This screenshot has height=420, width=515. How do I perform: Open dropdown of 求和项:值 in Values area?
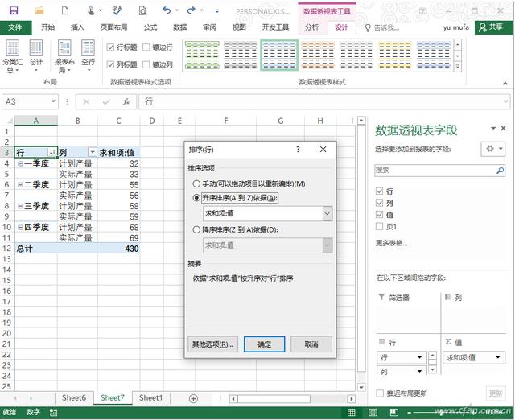[x=498, y=357]
